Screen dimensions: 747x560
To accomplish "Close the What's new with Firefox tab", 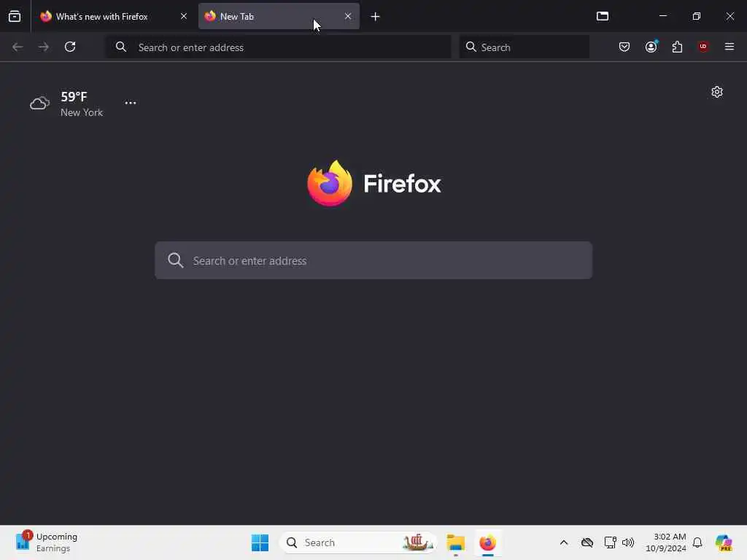I will (x=183, y=16).
